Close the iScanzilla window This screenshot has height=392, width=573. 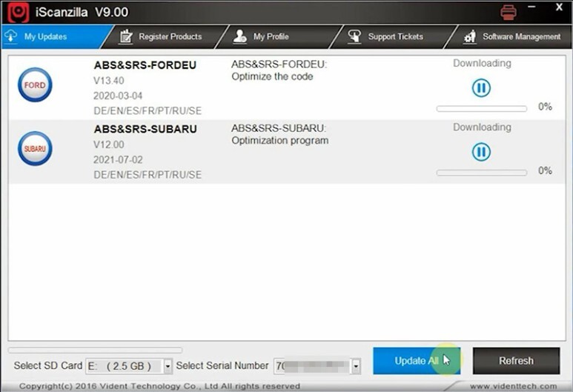(x=559, y=7)
